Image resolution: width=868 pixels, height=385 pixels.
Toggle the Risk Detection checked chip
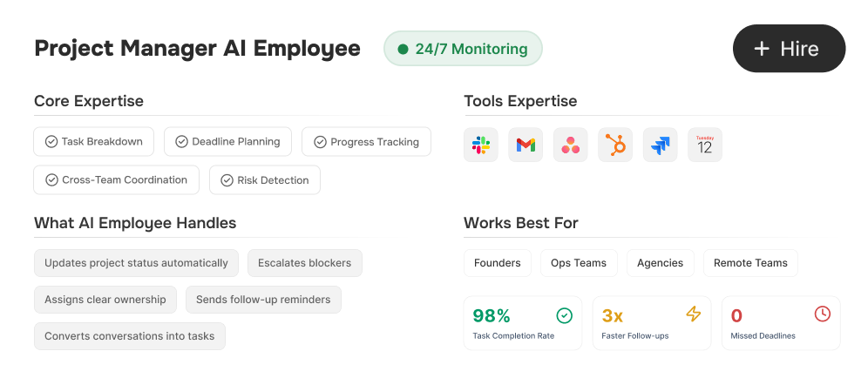(265, 180)
